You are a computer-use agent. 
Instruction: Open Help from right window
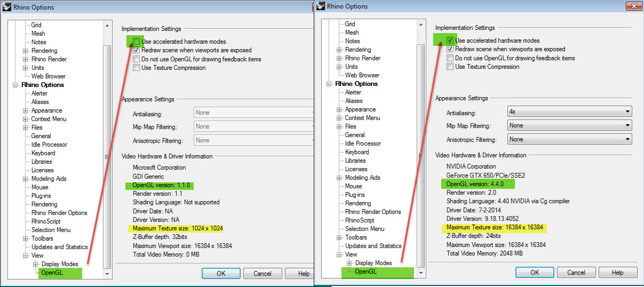(x=618, y=272)
